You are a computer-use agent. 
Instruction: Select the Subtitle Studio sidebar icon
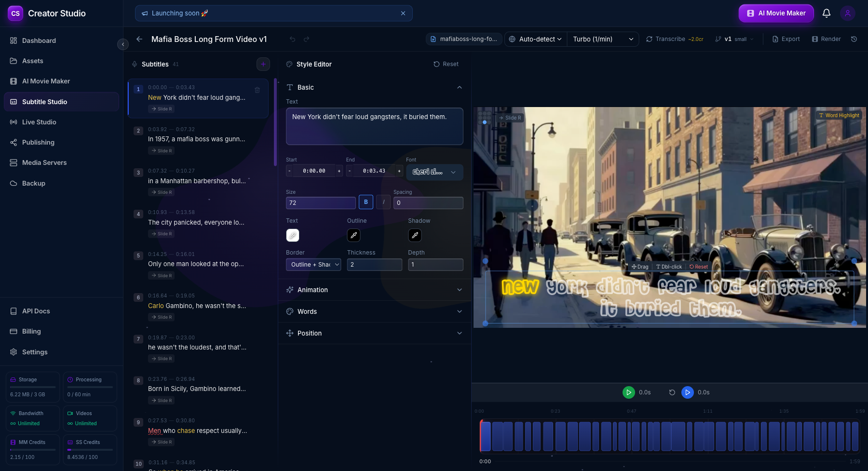pyautogui.click(x=13, y=101)
